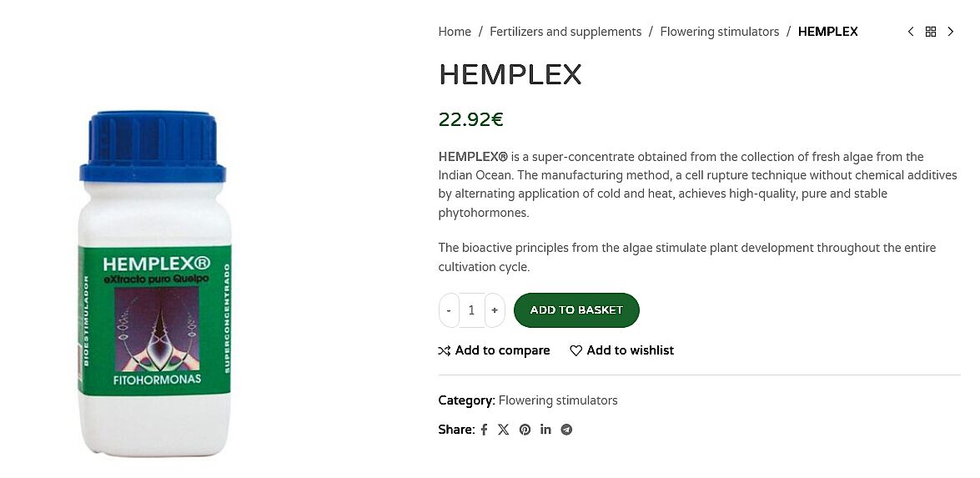Click the quantity input field
This screenshot has height=478, width=980.
point(471,310)
